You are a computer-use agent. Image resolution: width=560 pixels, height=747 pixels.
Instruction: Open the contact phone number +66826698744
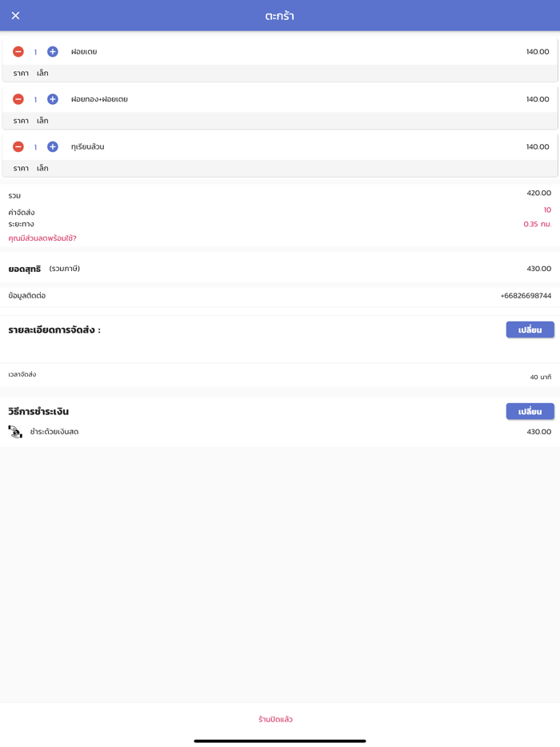pyautogui.click(x=526, y=296)
